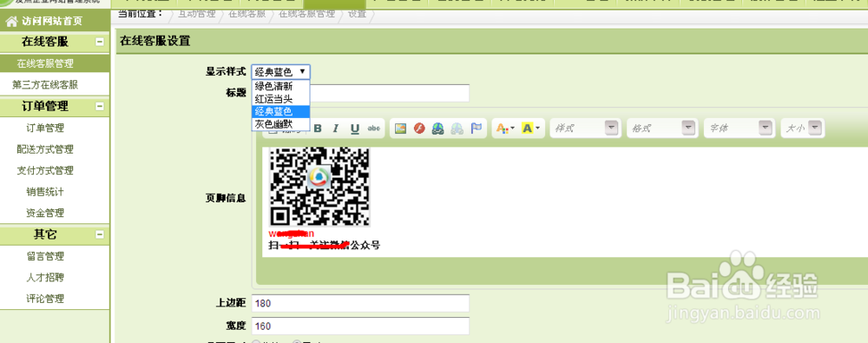This screenshot has height=343, width=868.
Task: Open 资金管理
Action: 45,213
